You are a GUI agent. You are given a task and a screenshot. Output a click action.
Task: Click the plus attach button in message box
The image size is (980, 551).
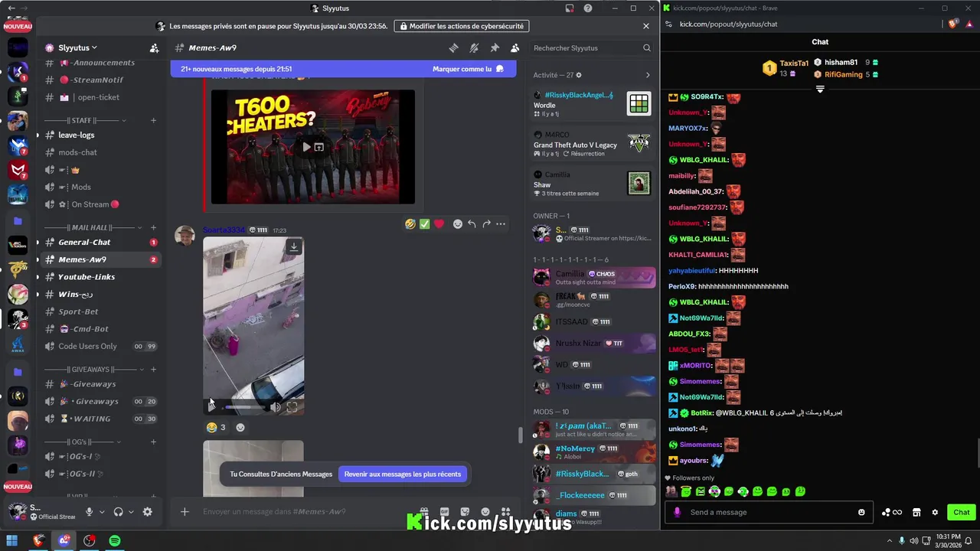185,511
